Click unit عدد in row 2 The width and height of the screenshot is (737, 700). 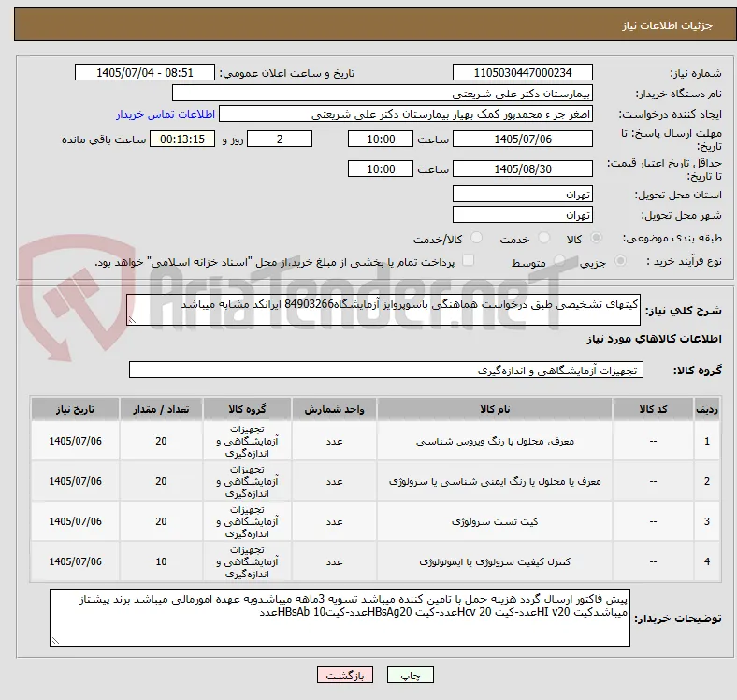334,481
